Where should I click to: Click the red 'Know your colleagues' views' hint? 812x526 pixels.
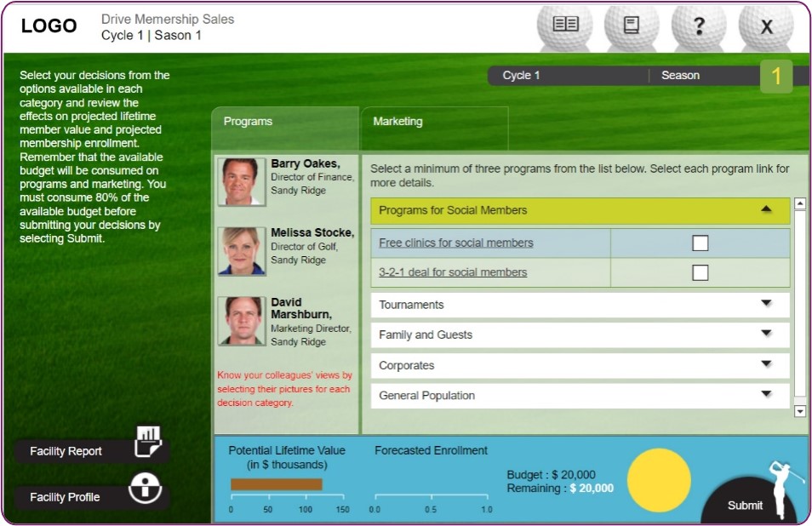click(284, 389)
